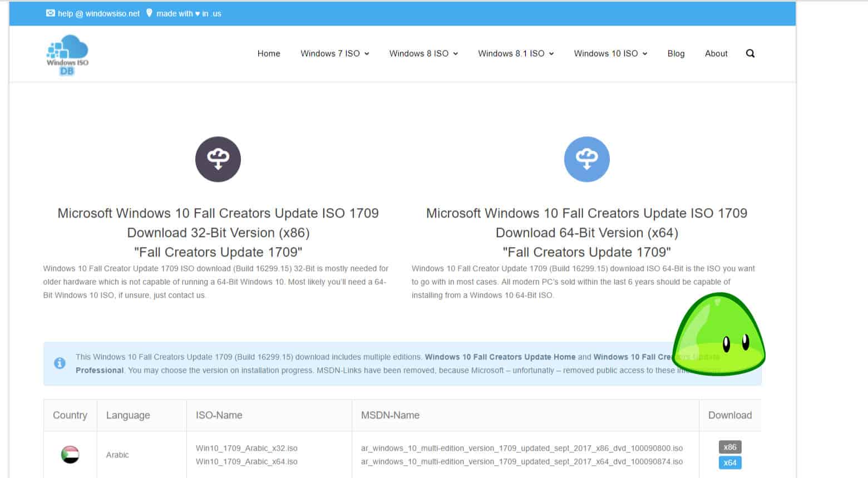Open the Windows 10 ISO dropdown menu

pyautogui.click(x=609, y=53)
